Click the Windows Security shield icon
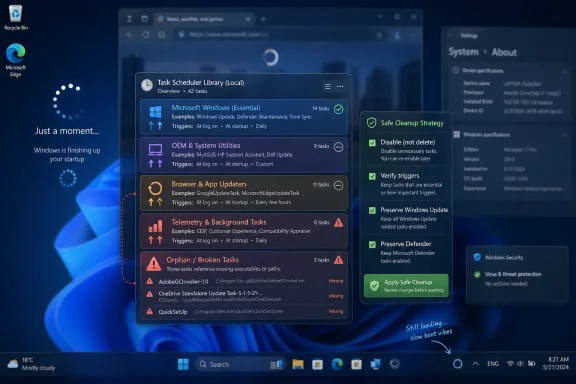576x384 pixels. point(477,257)
